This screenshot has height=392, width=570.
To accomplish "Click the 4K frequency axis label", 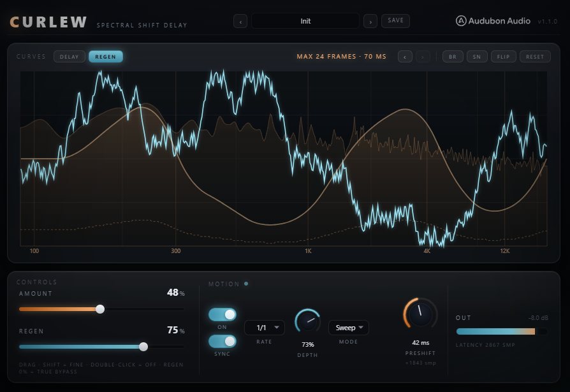I will [427, 251].
